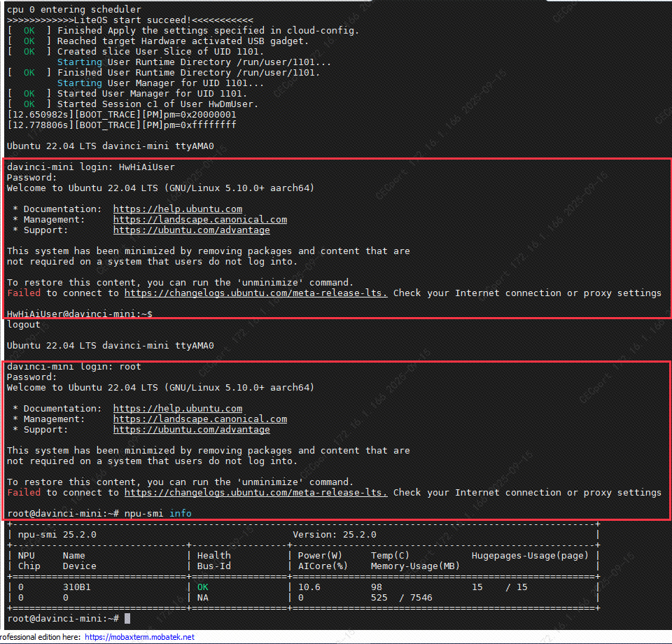Open the second changelogs.ubuntu.com meta-release-lts link
Image resolution: width=672 pixels, height=644 pixels.
tap(256, 493)
